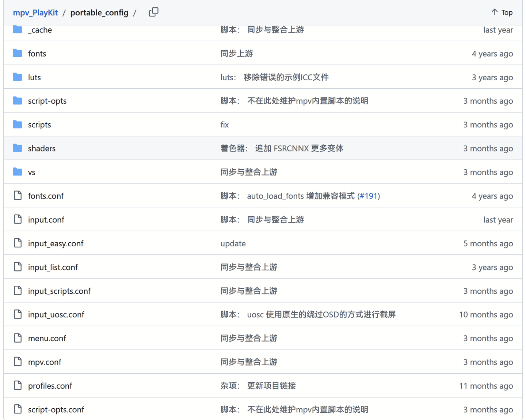Click the luts folder icon
Viewport: 526px width, 420px height.
click(x=18, y=77)
